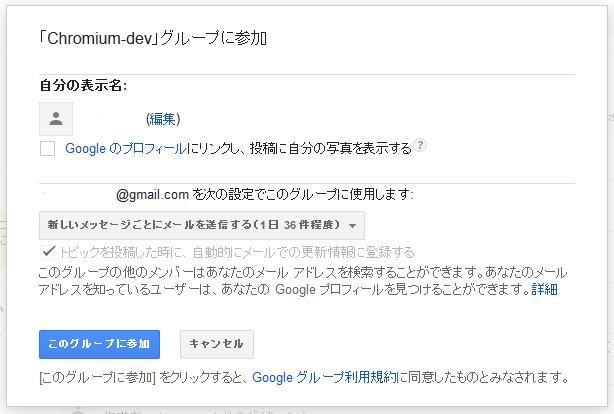Click the 自分の表示名 label
Image resolution: width=614 pixels, height=414 pixels.
click(x=83, y=86)
